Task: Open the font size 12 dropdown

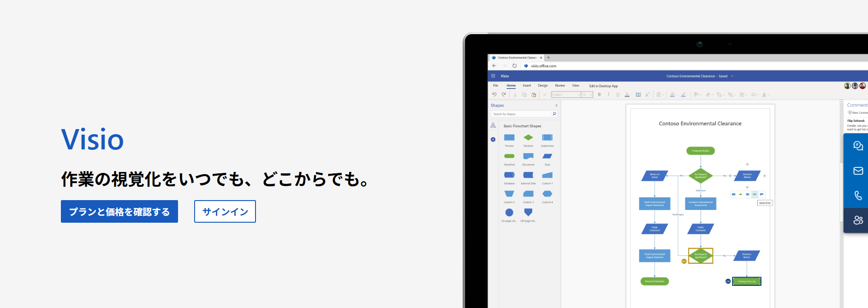Action: 587,95
